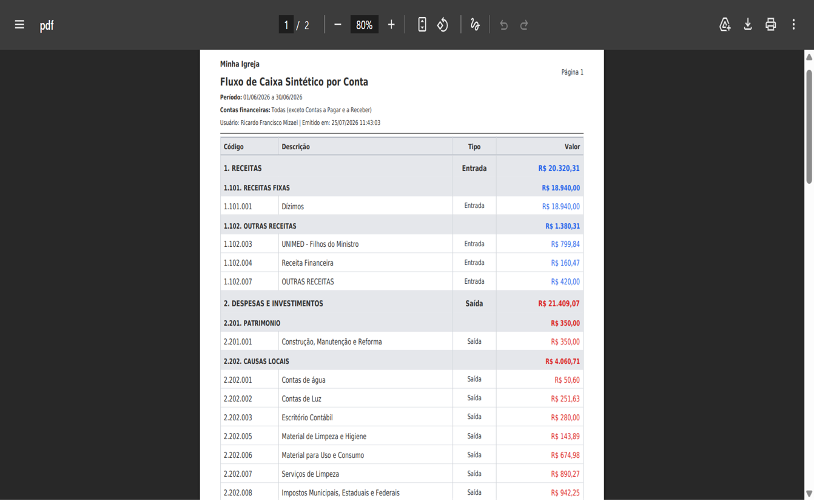Screen dimensions: 814x504
Task: Click the page number input field
Action: [x=286, y=25]
